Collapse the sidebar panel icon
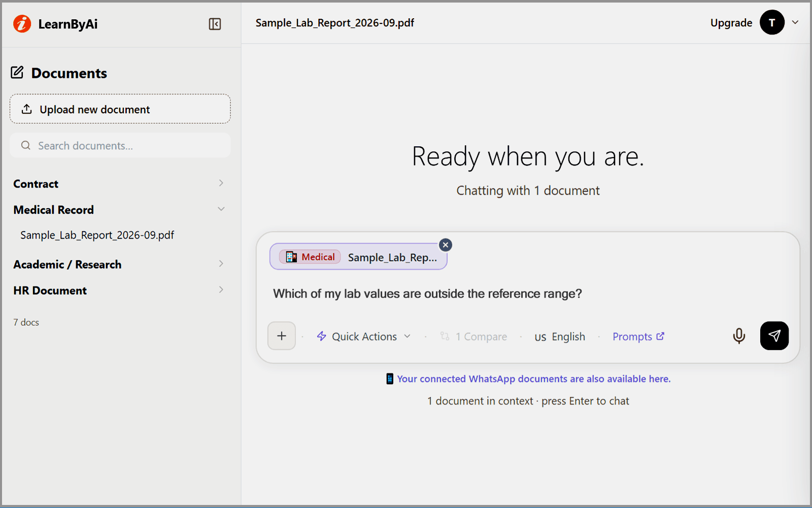The height and width of the screenshot is (508, 812). (x=215, y=24)
